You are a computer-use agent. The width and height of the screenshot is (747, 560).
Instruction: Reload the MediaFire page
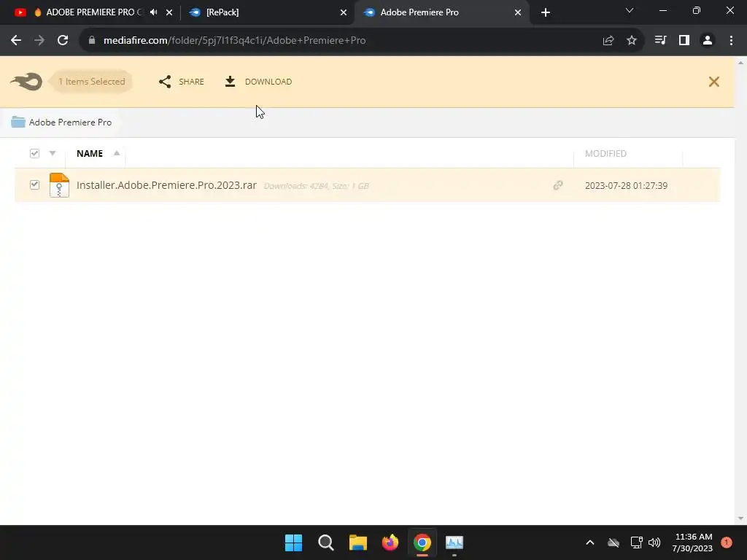tap(63, 41)
